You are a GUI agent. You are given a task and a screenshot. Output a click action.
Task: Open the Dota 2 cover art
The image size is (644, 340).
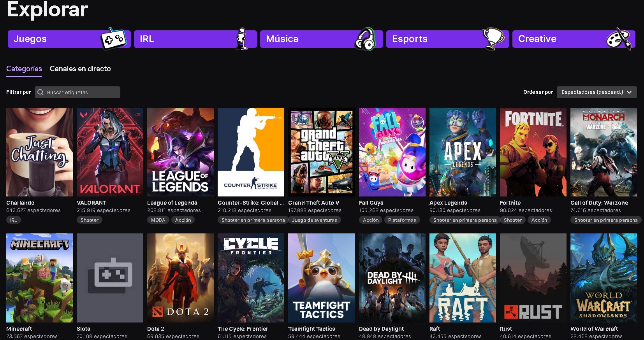pos(180,278)
